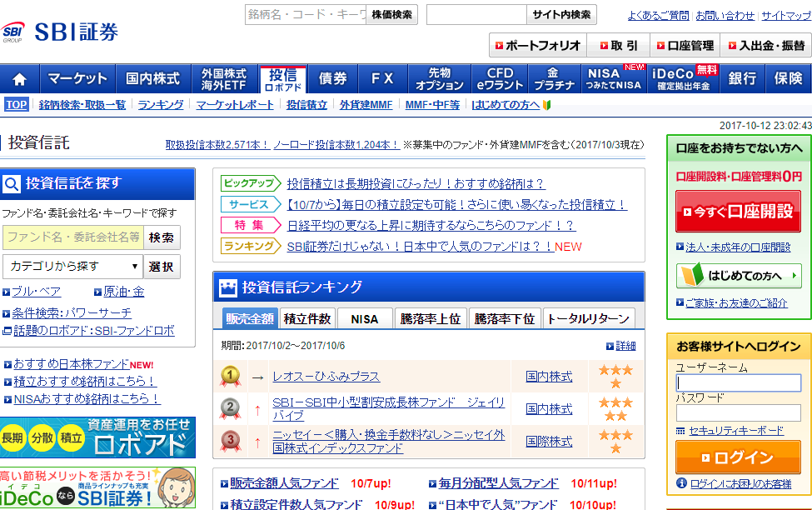Select the 販売金額 ranking tab
This screenshot has height=510, width=812.
click(x=250, y=318)
